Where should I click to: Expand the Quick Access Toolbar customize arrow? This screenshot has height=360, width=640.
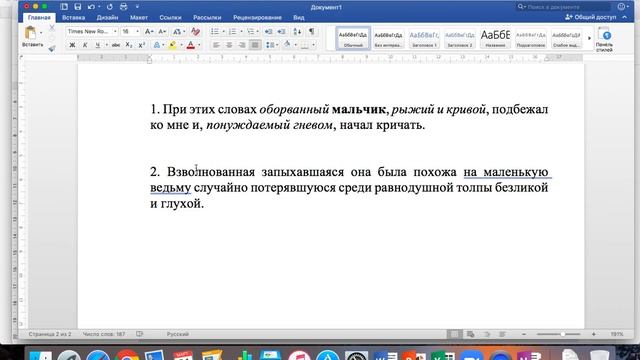click(x=137, y=7)
